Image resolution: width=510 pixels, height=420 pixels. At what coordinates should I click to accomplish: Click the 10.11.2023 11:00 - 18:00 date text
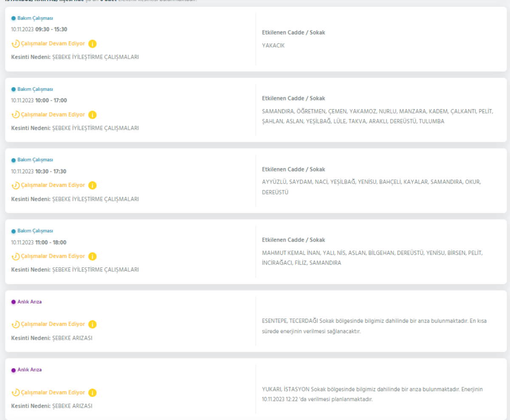pyautogui.click(x=39, y=242)
